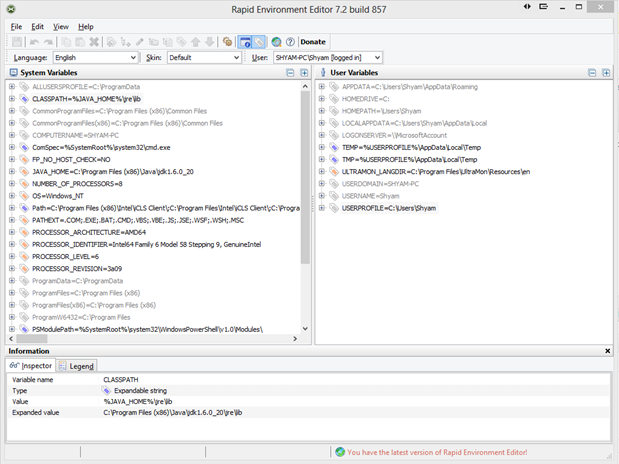The width and height of the screenshot is (619, 464).
Task: Click the Donate button
Action: point(313,42)
